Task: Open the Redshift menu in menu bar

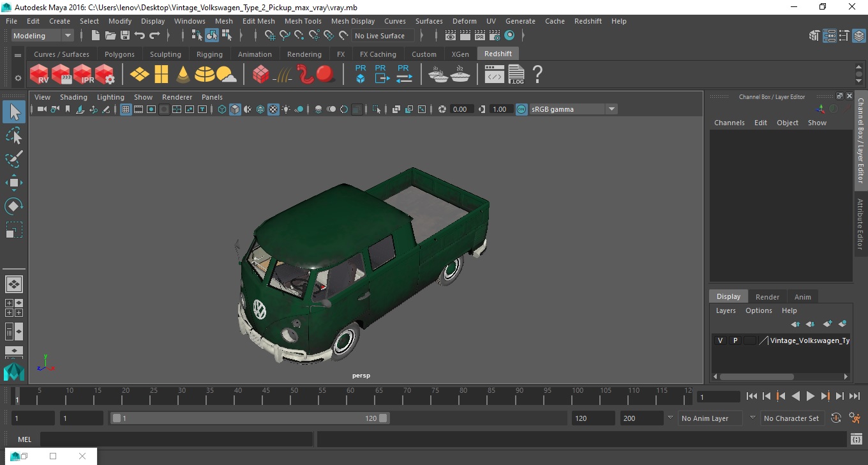Action: [x=588, y=21]
